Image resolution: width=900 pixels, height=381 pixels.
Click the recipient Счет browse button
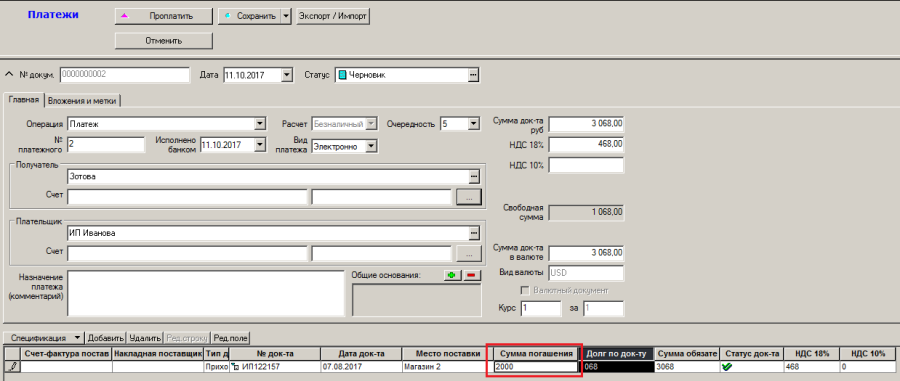469,197
